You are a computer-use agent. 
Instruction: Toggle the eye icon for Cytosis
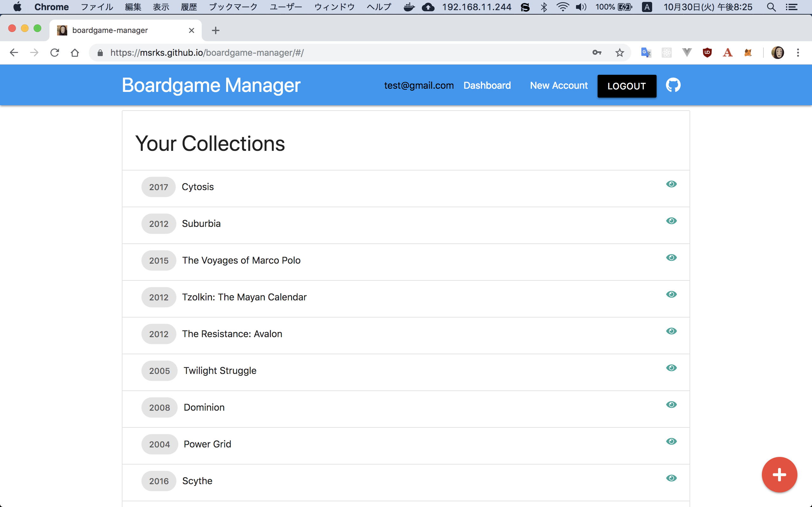pyautogui.click(x=671, y=184)
